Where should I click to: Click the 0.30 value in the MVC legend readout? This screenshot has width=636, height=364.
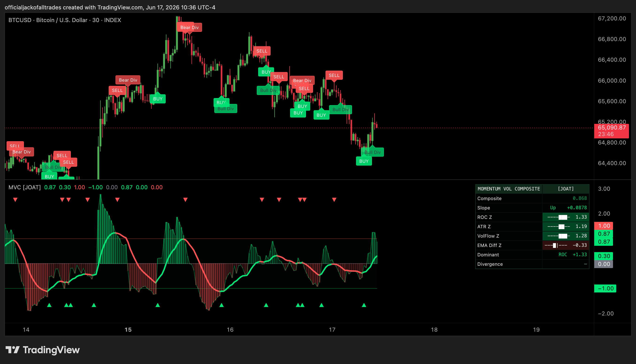(65, 187)
